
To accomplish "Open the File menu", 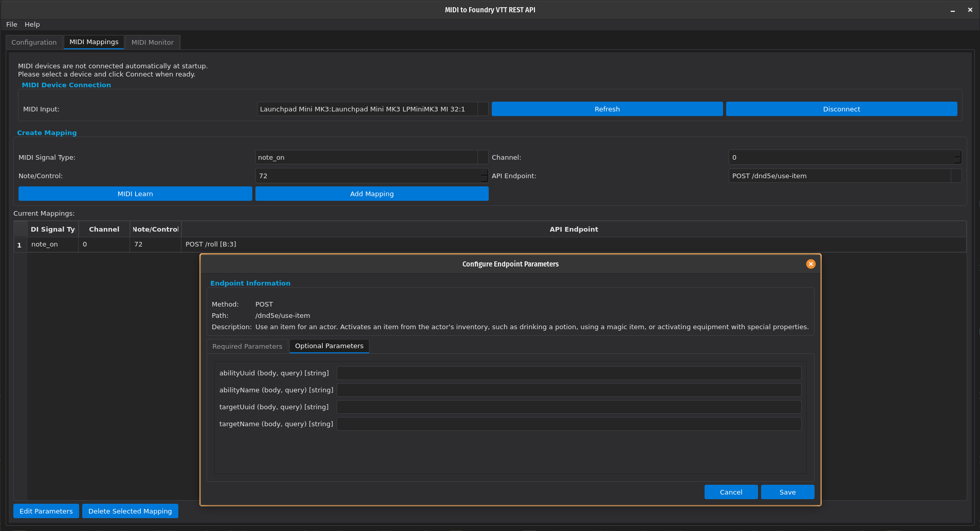I will 11,24.
